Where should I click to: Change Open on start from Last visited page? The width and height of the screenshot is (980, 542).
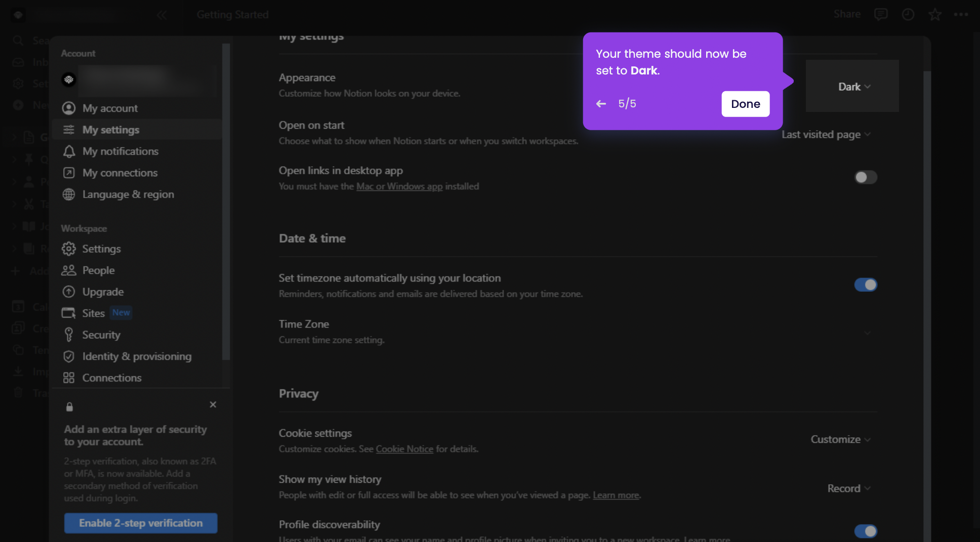825,134
